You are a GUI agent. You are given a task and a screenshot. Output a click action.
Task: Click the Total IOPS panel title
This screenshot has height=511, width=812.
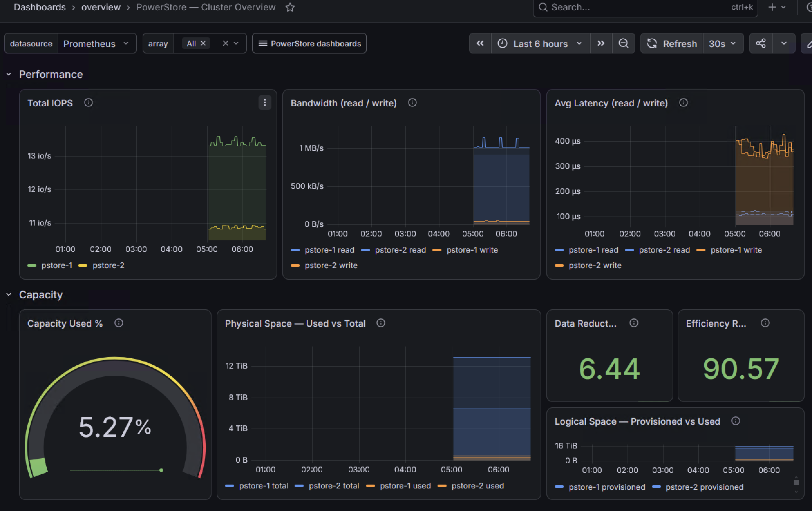pyautogui.click(x=50, y=103)
